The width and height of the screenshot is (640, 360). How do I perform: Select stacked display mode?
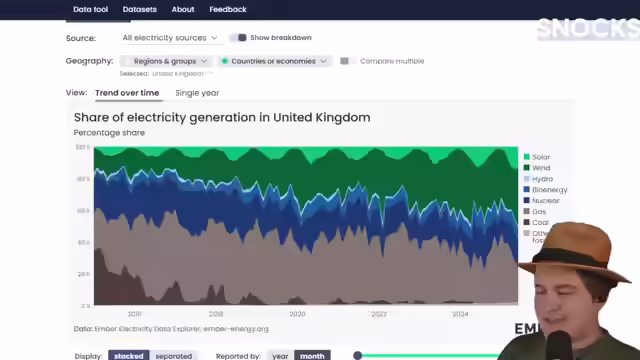(x=129, y=356)
